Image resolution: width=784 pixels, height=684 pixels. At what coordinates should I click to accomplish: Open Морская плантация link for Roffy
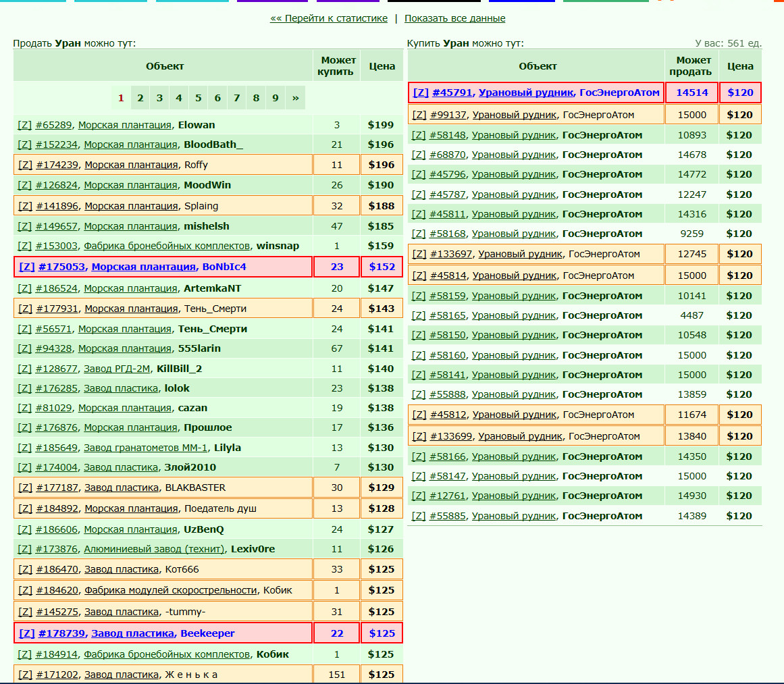point(131,165)
